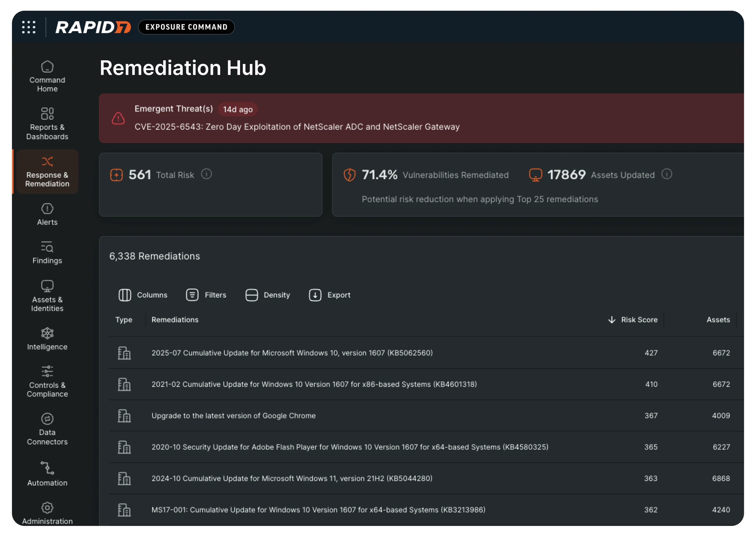Click risk score 365
Screen dimensions: 756x536
[x=651, y=447]
